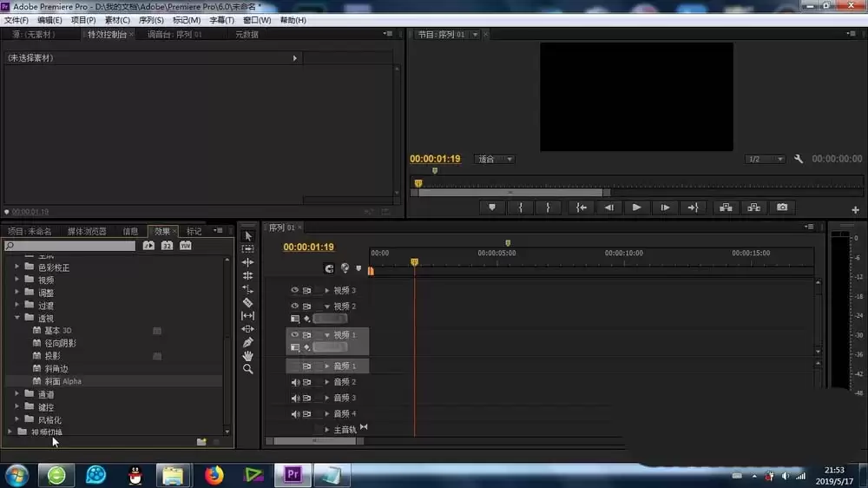Collapse the 透视 effects folder
Screen dimensions: 868x488
pos(17,319)
